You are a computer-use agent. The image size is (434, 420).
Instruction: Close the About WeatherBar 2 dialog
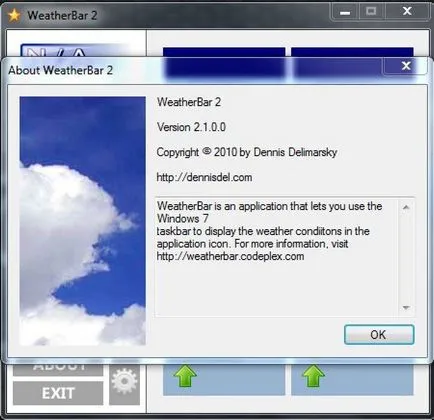[406, 65]
